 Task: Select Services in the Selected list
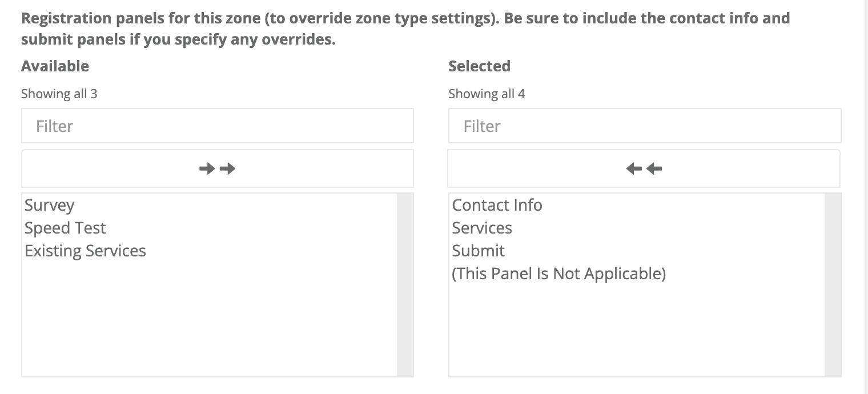tap(481, 228)
